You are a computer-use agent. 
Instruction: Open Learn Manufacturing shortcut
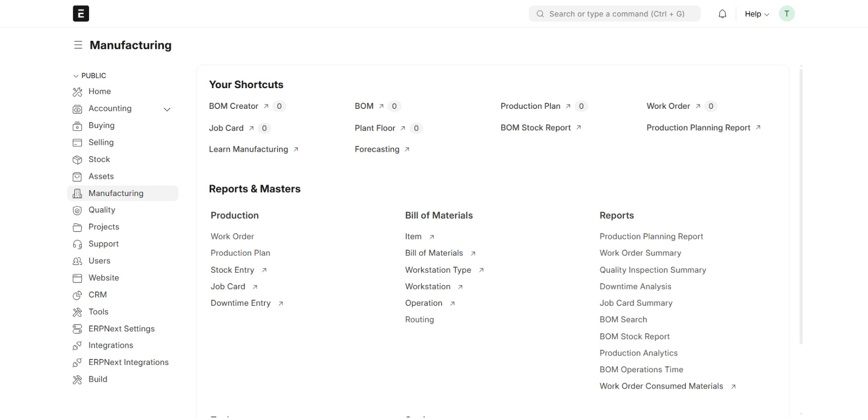(x=249, y=149)
